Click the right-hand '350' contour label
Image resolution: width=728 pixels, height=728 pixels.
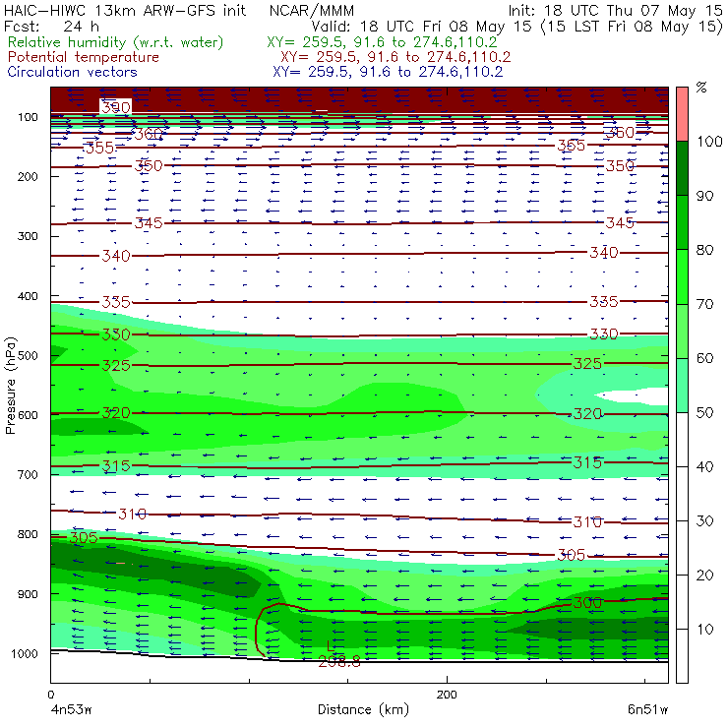coord(620,165)
